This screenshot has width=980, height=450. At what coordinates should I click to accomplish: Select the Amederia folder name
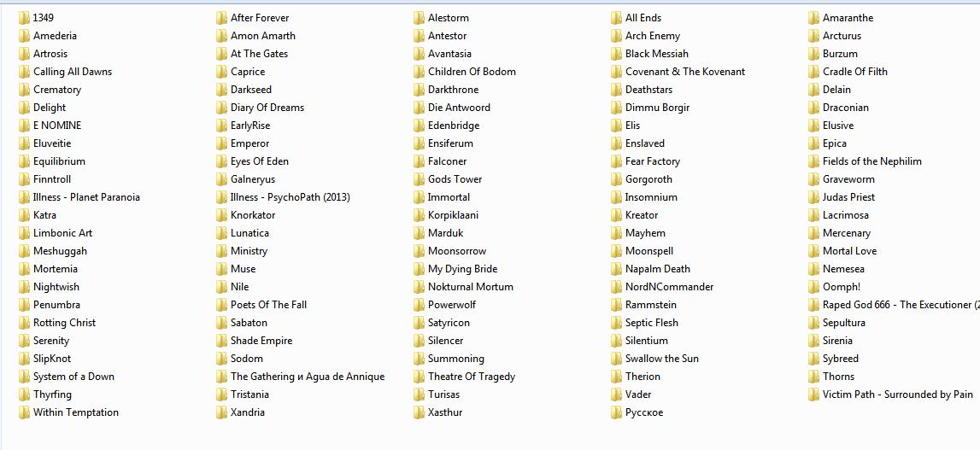[x=55, y=36]
